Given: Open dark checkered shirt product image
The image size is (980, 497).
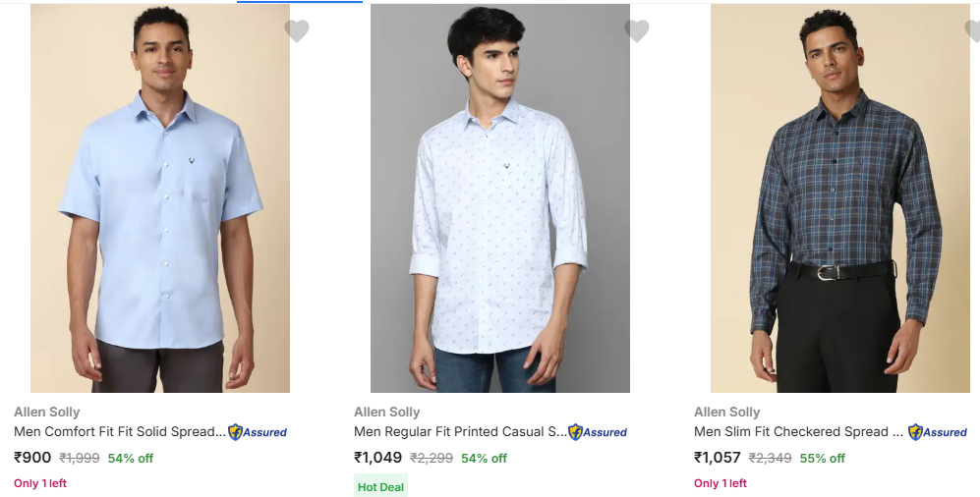Looking at the screenshot, I should [840, 198].
